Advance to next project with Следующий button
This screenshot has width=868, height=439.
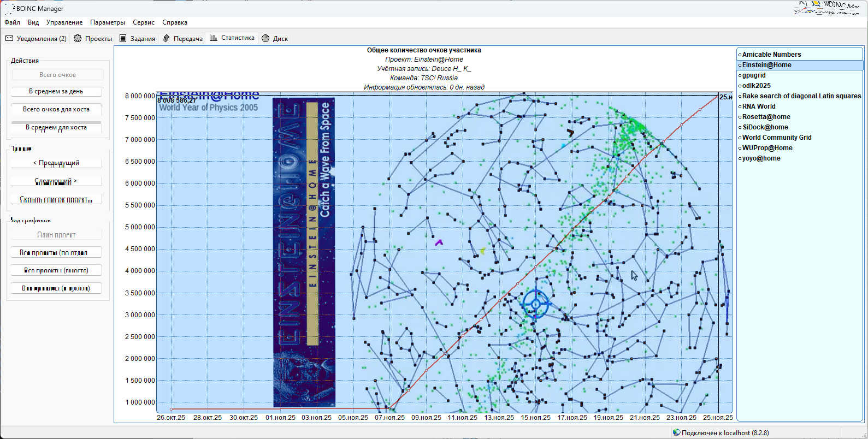click(56, 181)
